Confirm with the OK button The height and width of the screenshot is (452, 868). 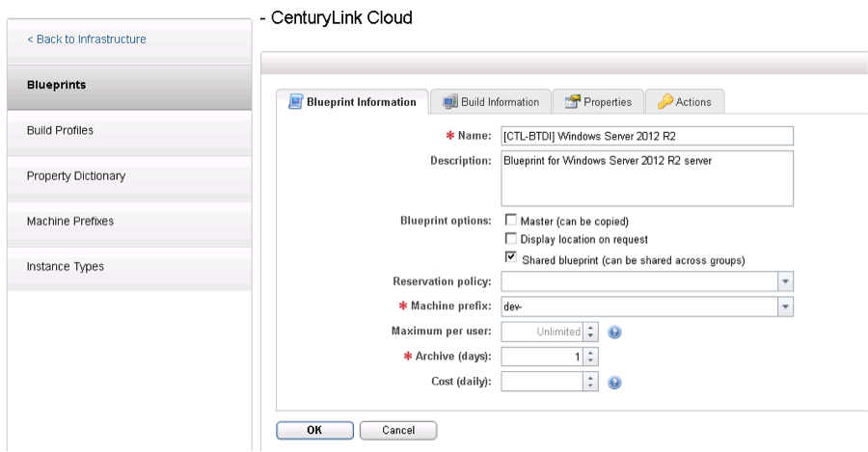(315, 431)
